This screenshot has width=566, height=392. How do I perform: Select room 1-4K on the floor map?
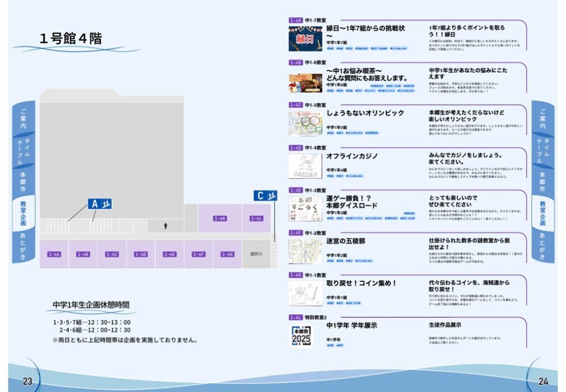[220, 218]
